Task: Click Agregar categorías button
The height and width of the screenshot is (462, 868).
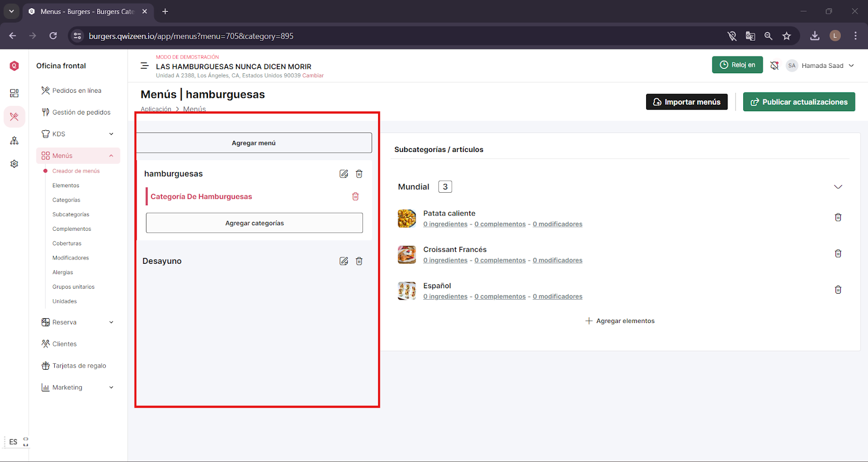Action: tap(254, 223)
